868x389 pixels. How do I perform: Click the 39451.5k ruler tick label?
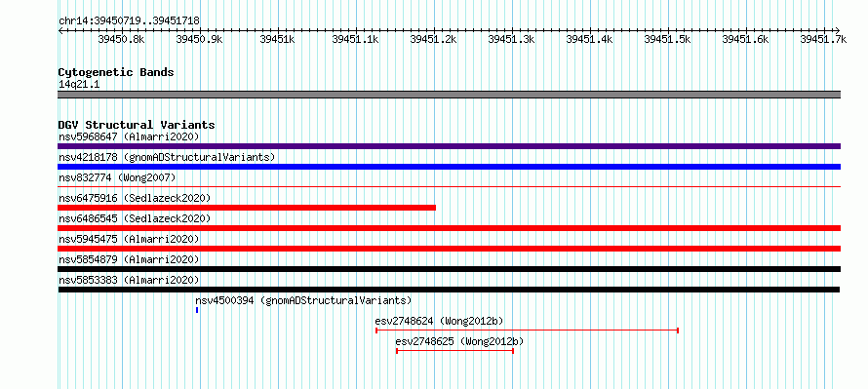coord(668,39)
